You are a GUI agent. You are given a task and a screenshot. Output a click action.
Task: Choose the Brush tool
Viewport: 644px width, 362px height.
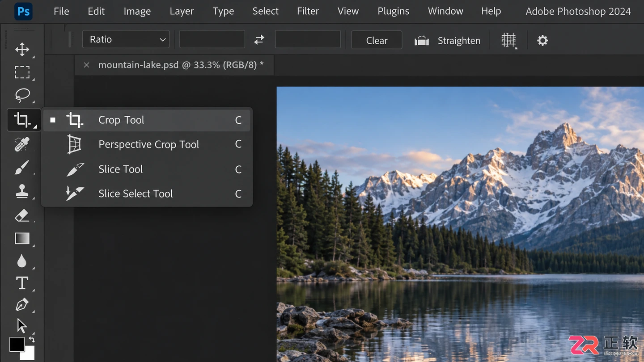pyautogui.click(x=22, y=168)
